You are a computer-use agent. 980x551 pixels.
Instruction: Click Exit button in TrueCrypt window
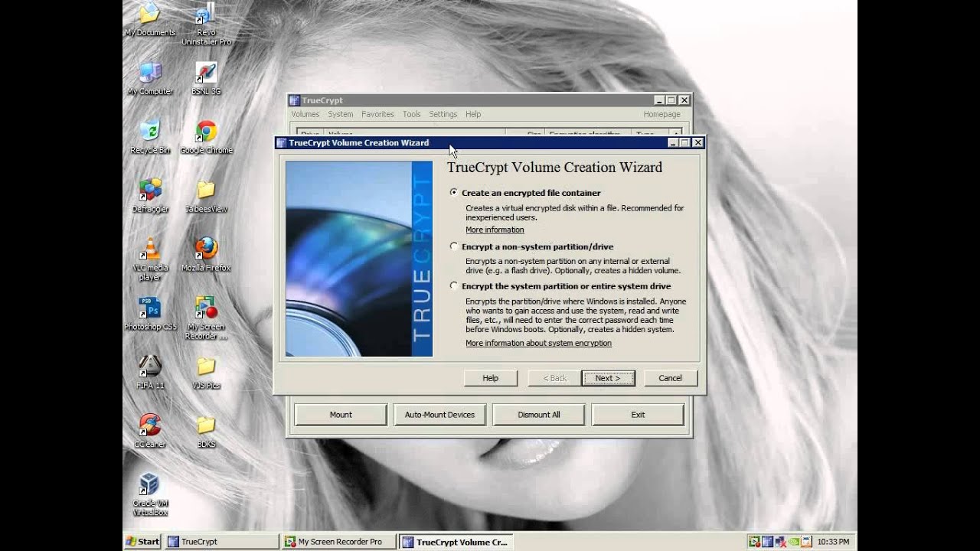[x=638, y=415]
